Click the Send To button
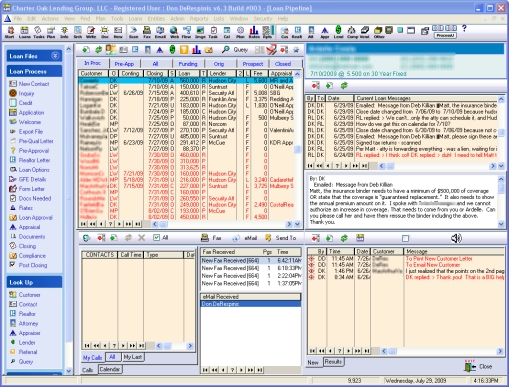Image resolution: width=509 pixels, height=387 pixels. click(x=280, y=238)
